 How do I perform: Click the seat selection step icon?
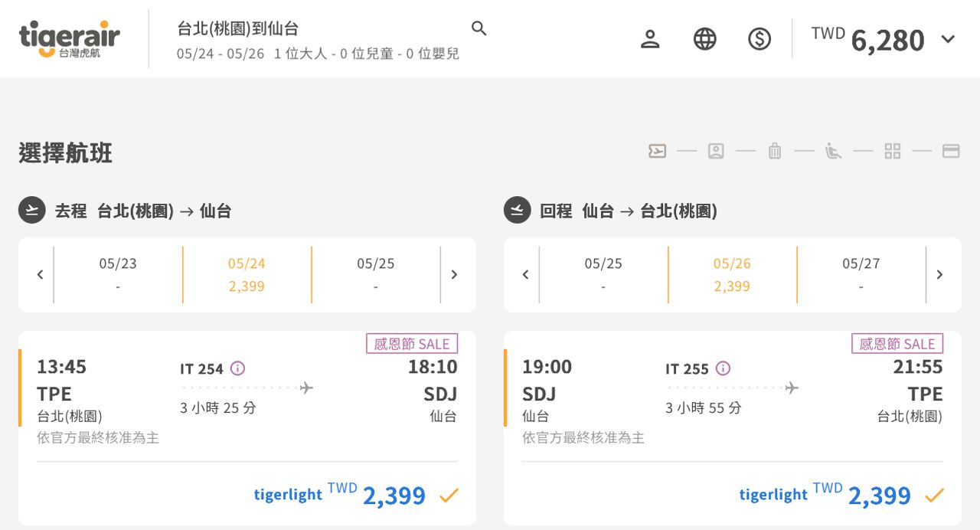[x=834, y=151]
